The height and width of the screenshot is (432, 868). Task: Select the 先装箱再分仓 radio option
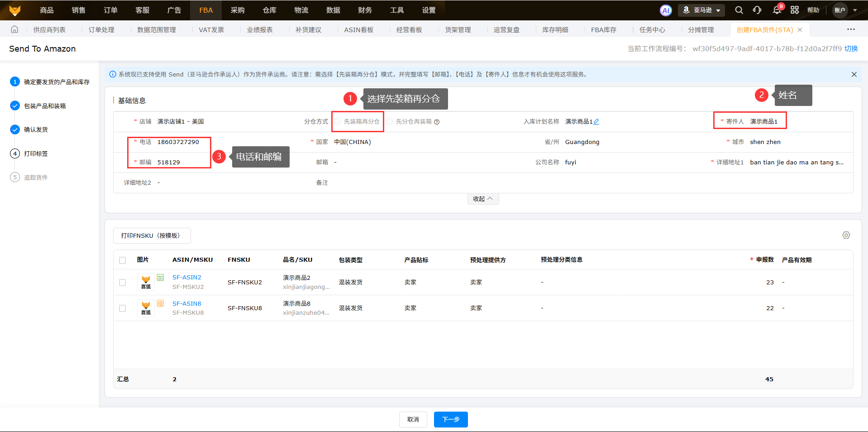338,121
